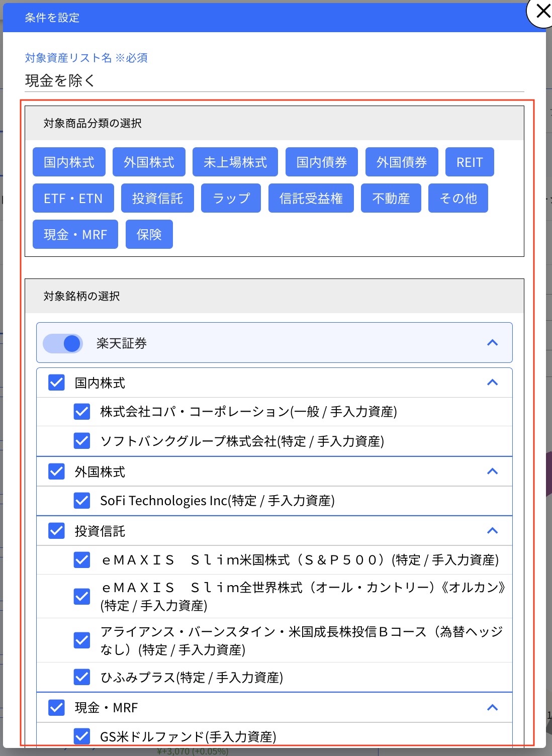Select the 現金・MRF category filter button
This screenshot has width=552, height=756.
pos(74,234)
